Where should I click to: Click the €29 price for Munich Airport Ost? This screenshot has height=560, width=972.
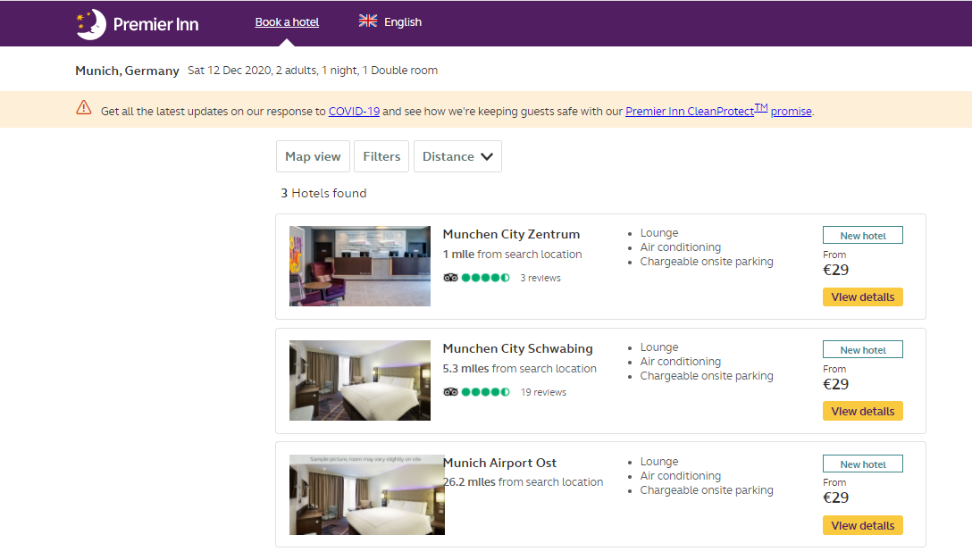tap(835, 497)
